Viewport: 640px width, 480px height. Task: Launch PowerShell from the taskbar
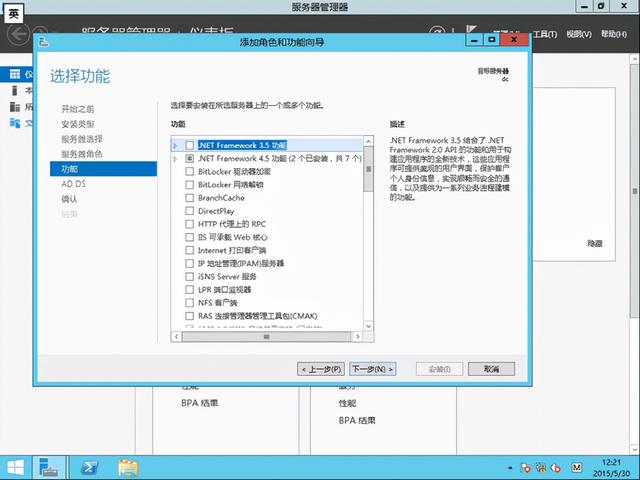click(89, 468)
